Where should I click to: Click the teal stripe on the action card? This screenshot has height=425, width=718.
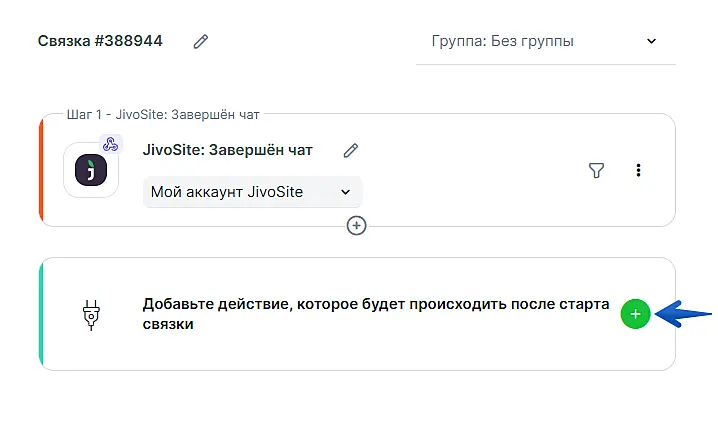pyautogui.click(x=42, y=314)
